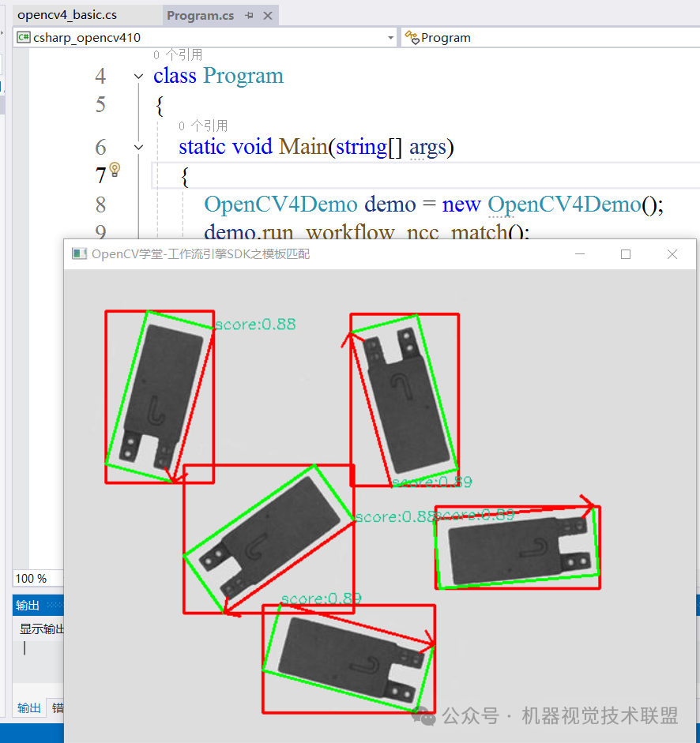Open the 100 % zoom level dropdown
This screenshot has width=700, height=743.
[39, 578]
